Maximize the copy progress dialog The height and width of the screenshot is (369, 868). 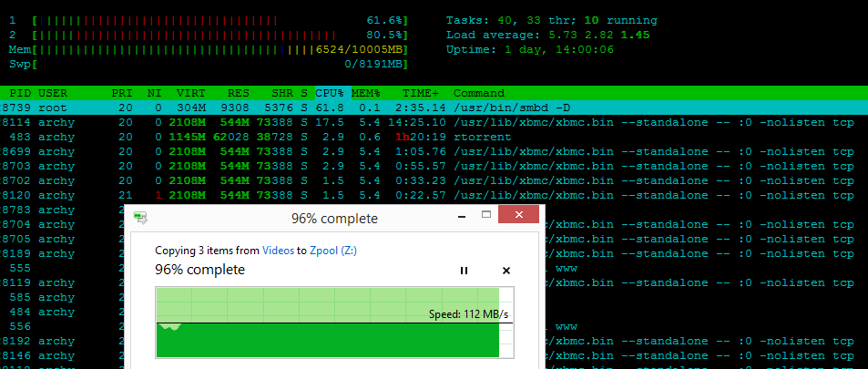486,216
